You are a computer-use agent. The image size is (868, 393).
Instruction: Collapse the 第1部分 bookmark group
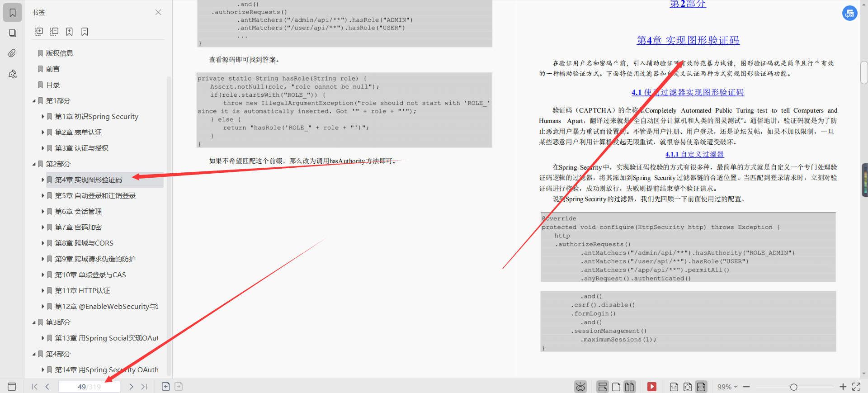34,101
